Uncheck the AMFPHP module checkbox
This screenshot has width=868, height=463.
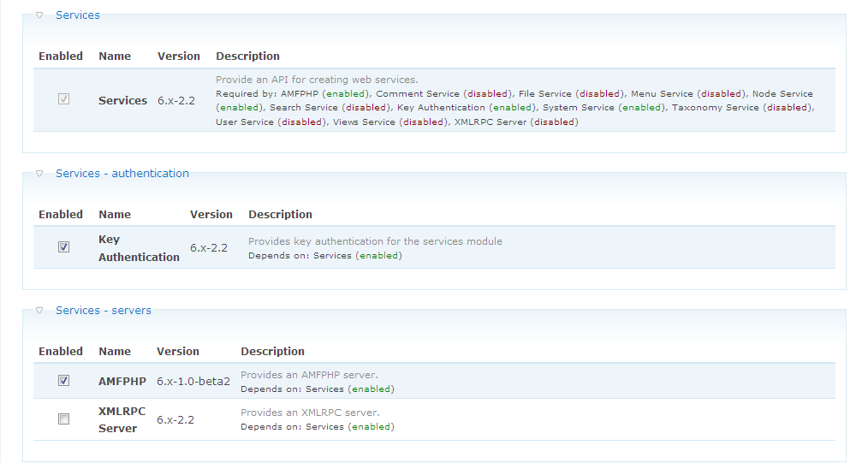(x=63, y=381)
